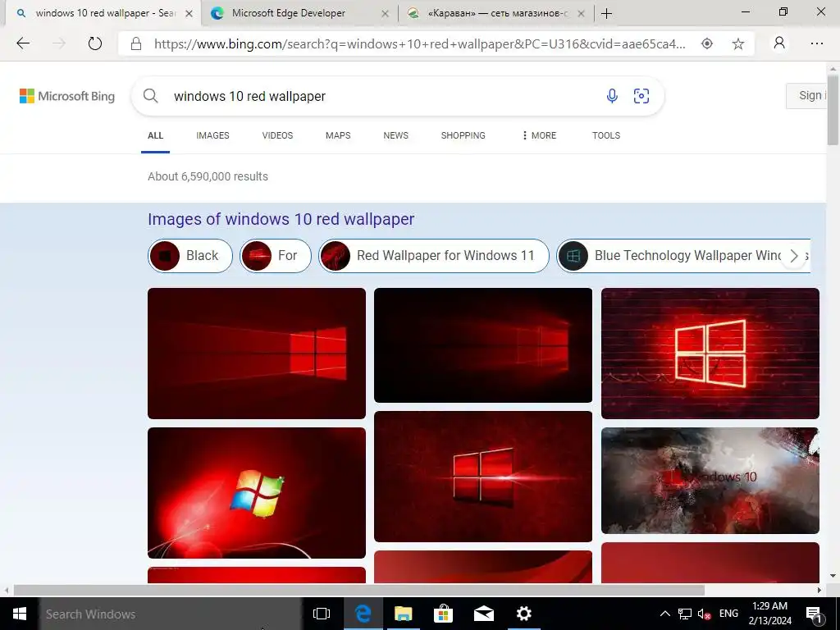
Task: Open Mail app from taskbar
Action: tap(484, 614)
